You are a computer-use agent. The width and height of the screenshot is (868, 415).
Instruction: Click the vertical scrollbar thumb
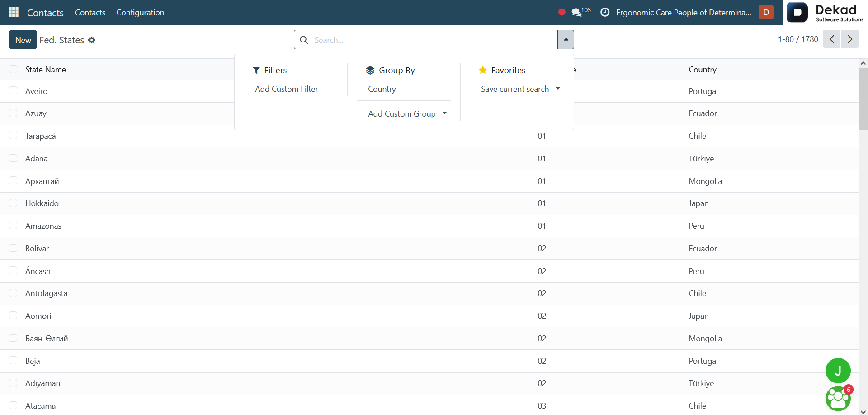(x=863, y=99)
